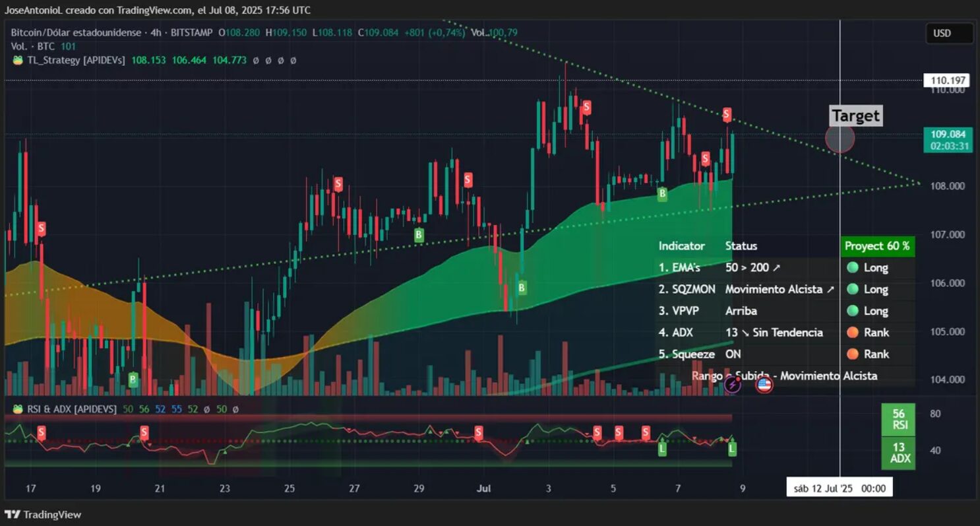Click the high price H109.150
Image resolution: width=980 pixels, height=526 pixels.
(x=288, y=32)
